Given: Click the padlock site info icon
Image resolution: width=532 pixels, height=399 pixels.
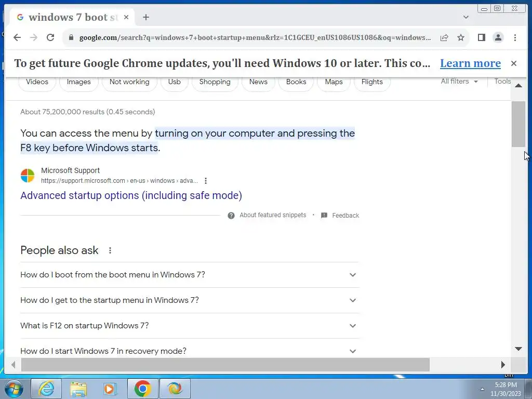Looking at the screenshot, I should [x=71, y=37].
